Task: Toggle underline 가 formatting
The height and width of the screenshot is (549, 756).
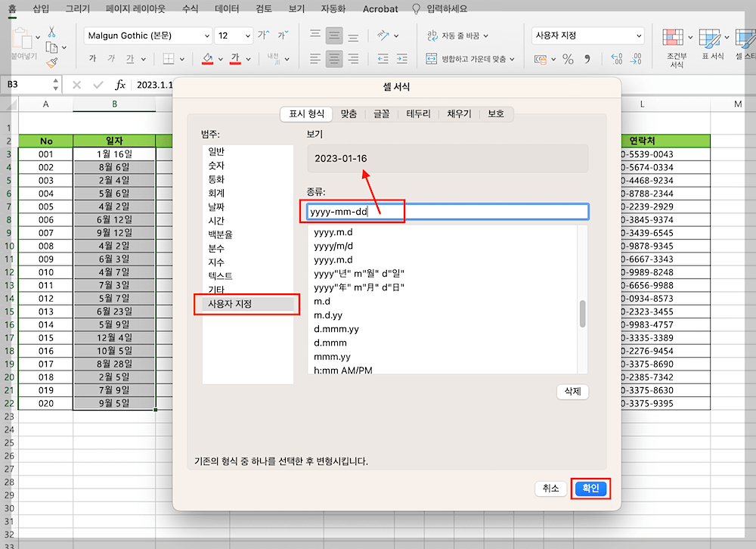Action: pos(130,59)
